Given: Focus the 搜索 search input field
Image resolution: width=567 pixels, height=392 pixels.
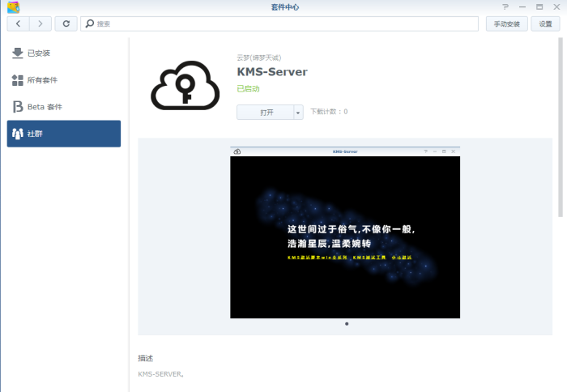Looking at the screenshot, I should tap(283, 24).
